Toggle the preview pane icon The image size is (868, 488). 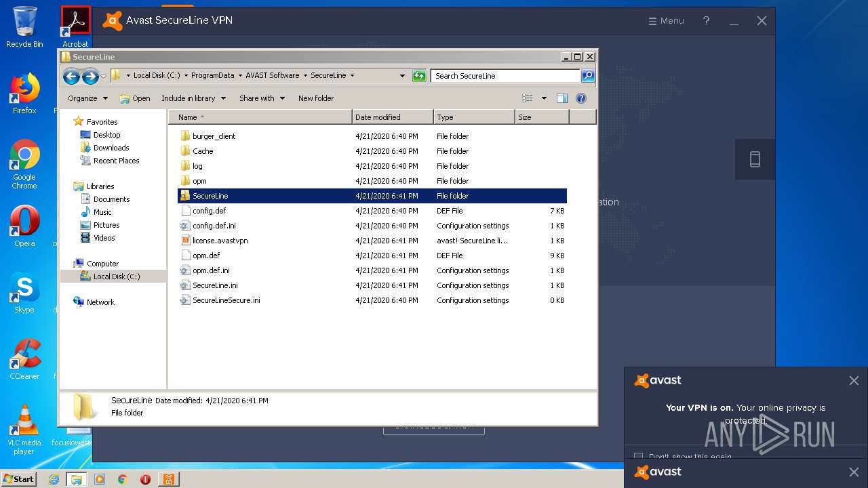tap(561, 98)
